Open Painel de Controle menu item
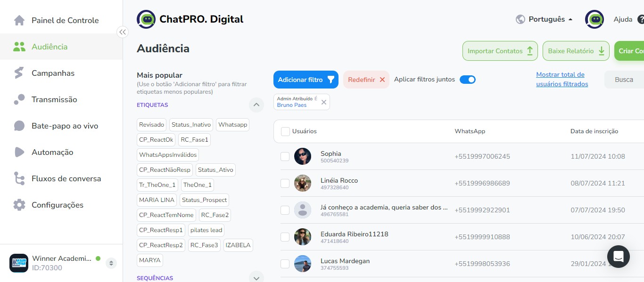The height and width of the screenshot is (282, 644). (61, 20)
